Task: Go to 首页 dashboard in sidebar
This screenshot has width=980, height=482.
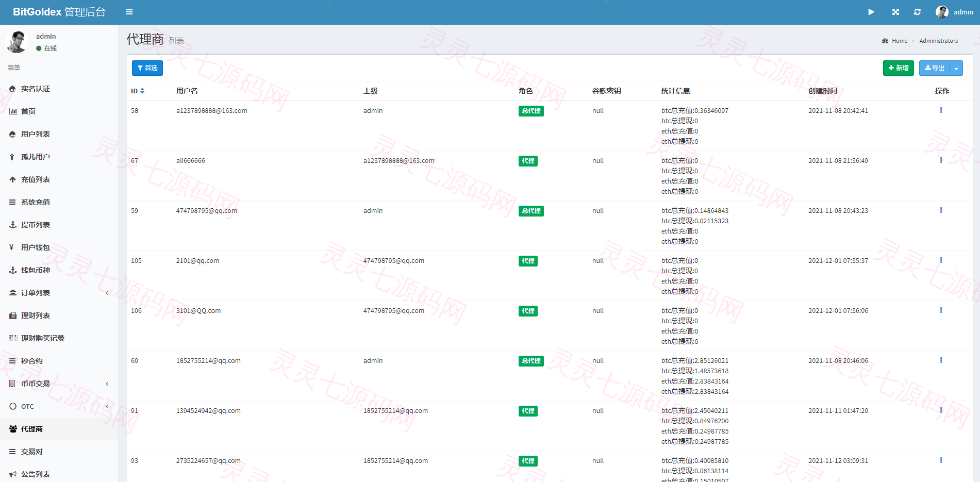Action: (x=59, y=111)
